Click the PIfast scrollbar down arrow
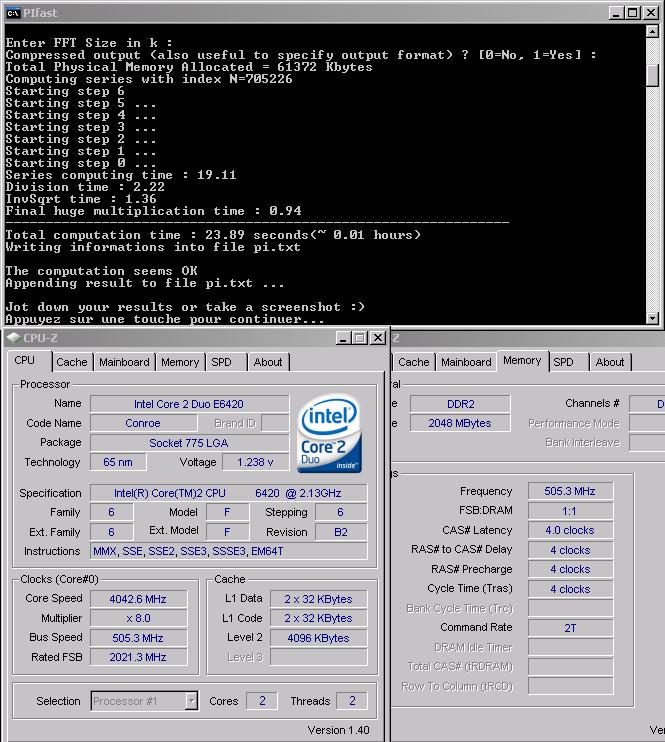 coord(652,318)
